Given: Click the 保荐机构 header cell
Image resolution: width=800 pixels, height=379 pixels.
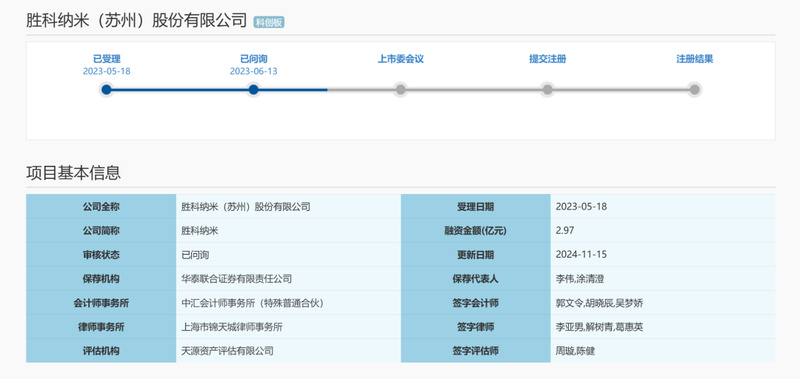Looking at the screenshot, I should pyautogui.click(x=101, y=279).
